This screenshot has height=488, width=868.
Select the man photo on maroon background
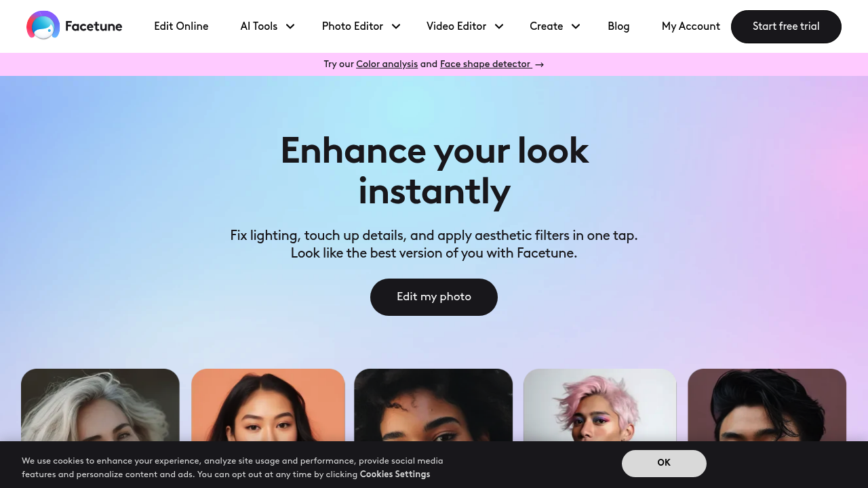point(767,405)
